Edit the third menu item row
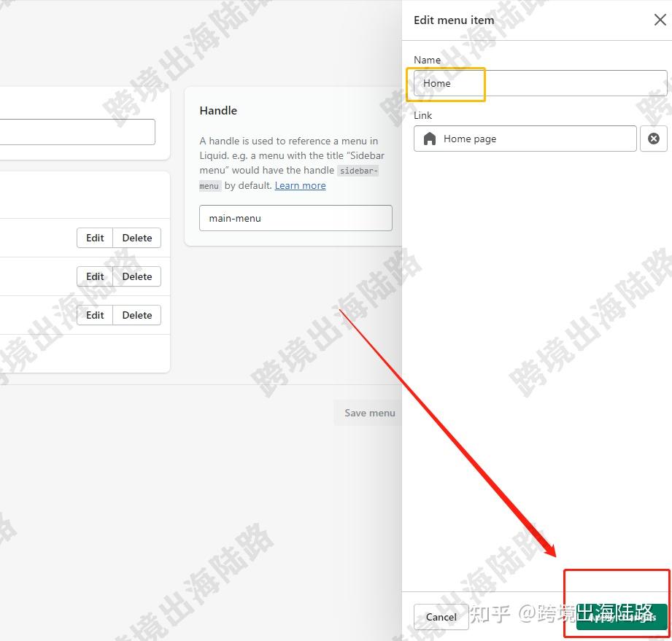 click(95, 315)
